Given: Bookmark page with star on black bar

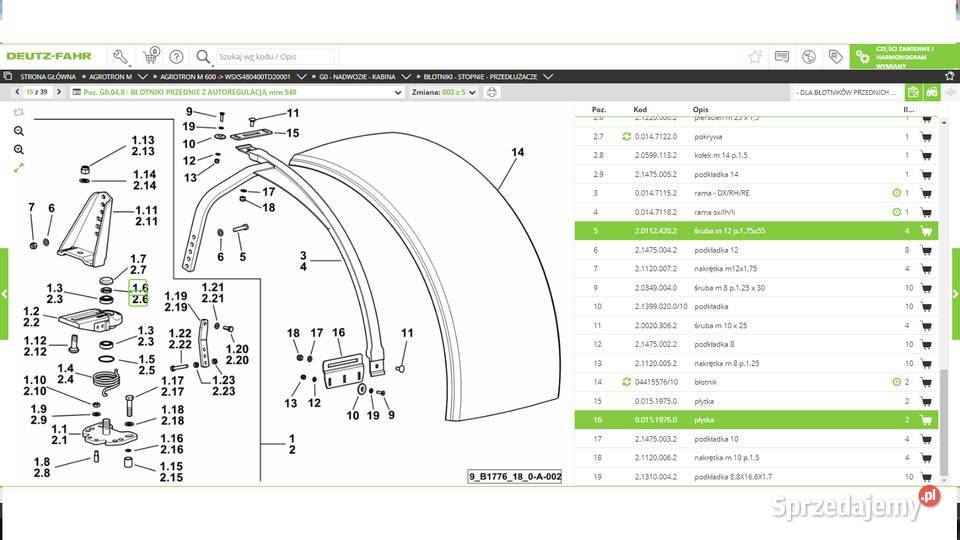Looking at the screenshot, I should click(950, 77).
